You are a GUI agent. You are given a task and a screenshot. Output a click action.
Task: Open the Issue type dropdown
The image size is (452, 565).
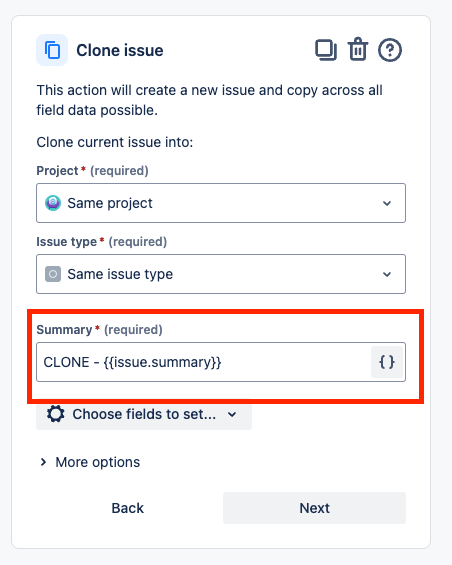pyautogui.click(x=221, y=274)
